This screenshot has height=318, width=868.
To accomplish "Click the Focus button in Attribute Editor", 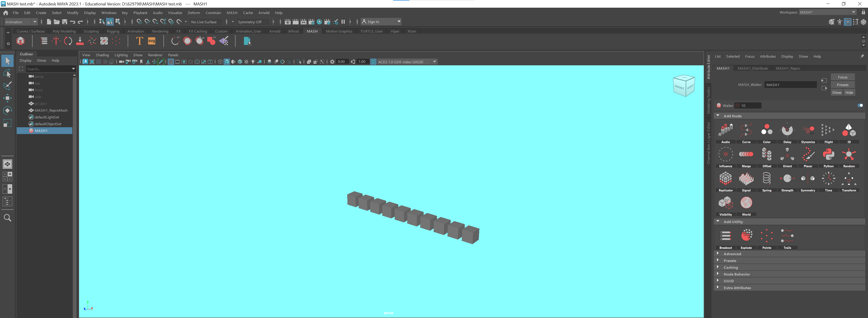I will (842, 77).
